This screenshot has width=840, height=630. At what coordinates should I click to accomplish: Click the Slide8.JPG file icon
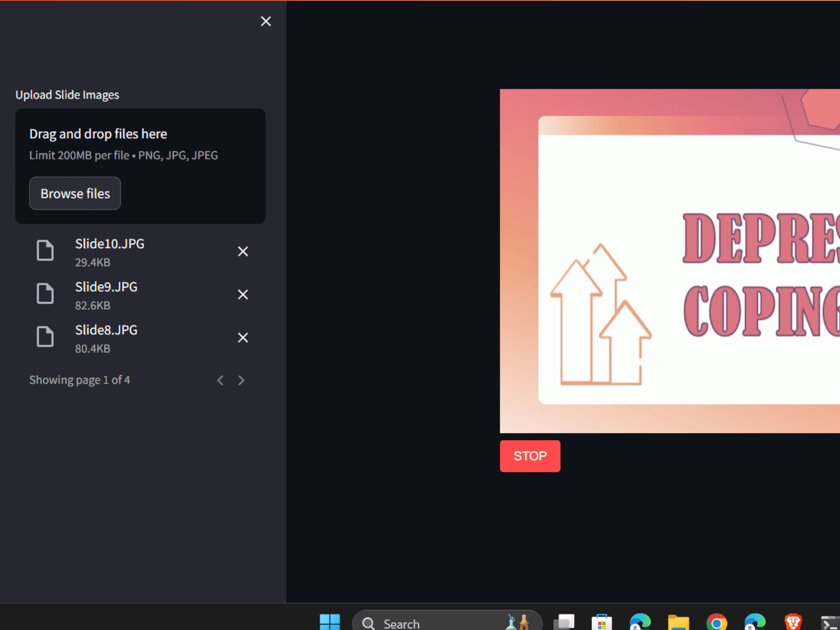[x=45, y=337]
